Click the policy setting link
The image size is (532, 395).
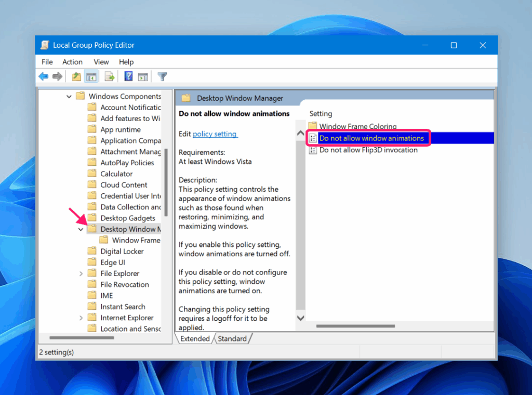coord(215,134)
